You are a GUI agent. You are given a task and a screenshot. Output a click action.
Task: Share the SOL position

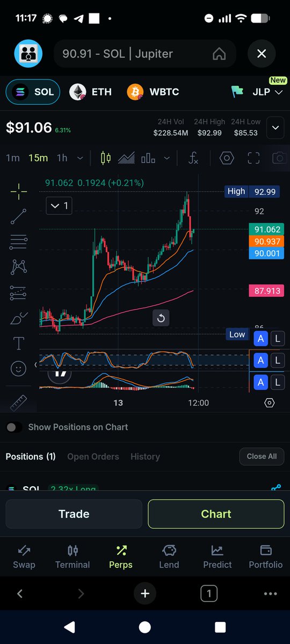(276, 488)
